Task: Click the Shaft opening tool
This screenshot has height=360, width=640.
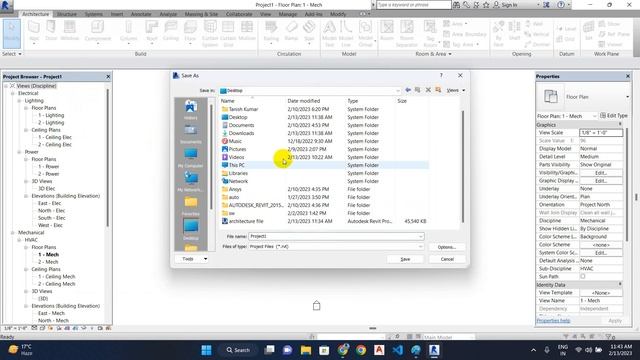Action: click(x=514, y=31)
